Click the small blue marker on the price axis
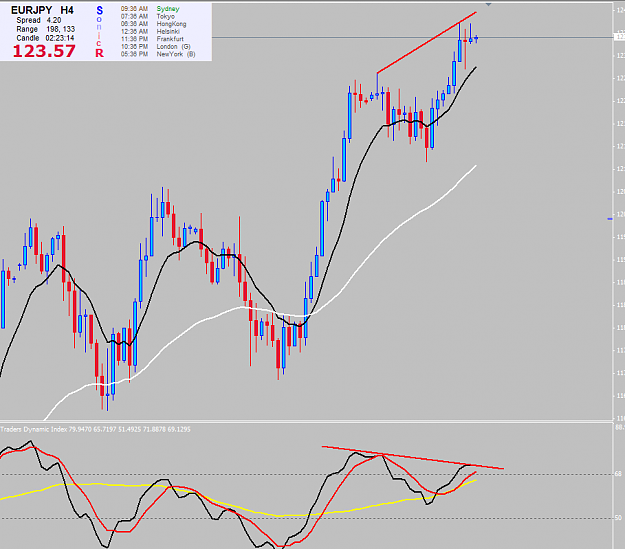Viewport: 625px width, 549px height. [610, 219]
